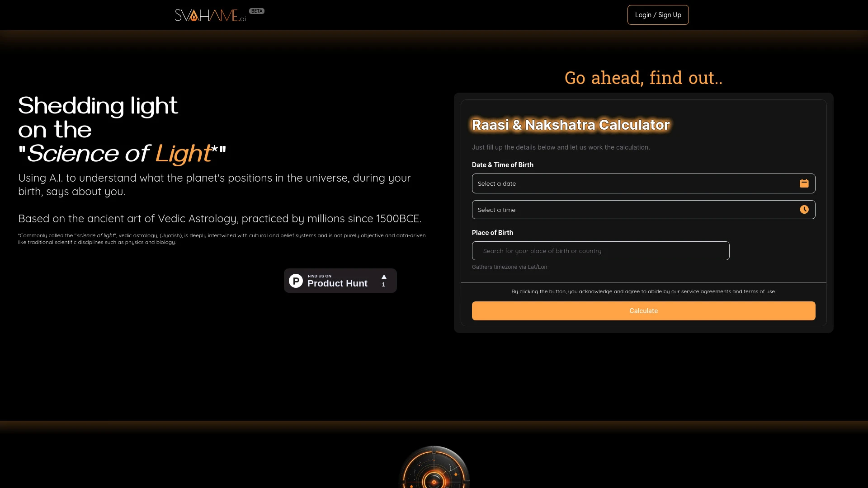The height and width of the screenshot is (488, 868).
Task: Click the clock icon to select time
Action: coord(804,209)
